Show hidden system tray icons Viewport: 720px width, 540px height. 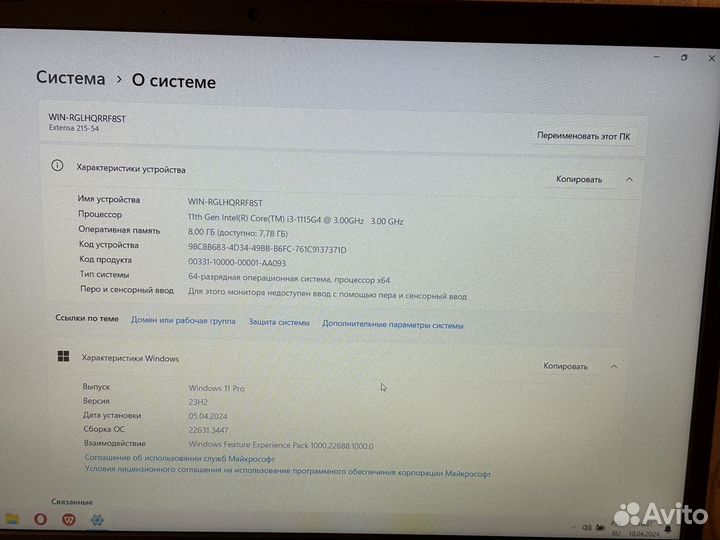point(573,527)
